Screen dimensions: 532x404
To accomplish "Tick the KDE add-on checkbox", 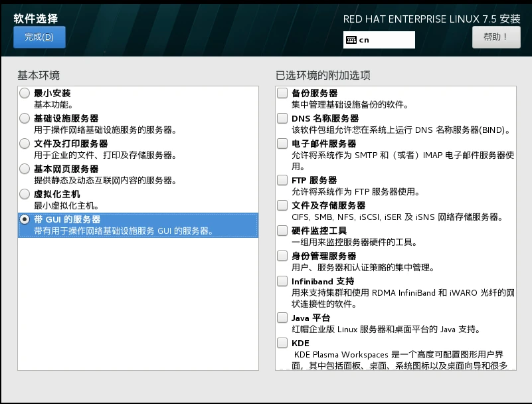I will [x=282, y=343].
